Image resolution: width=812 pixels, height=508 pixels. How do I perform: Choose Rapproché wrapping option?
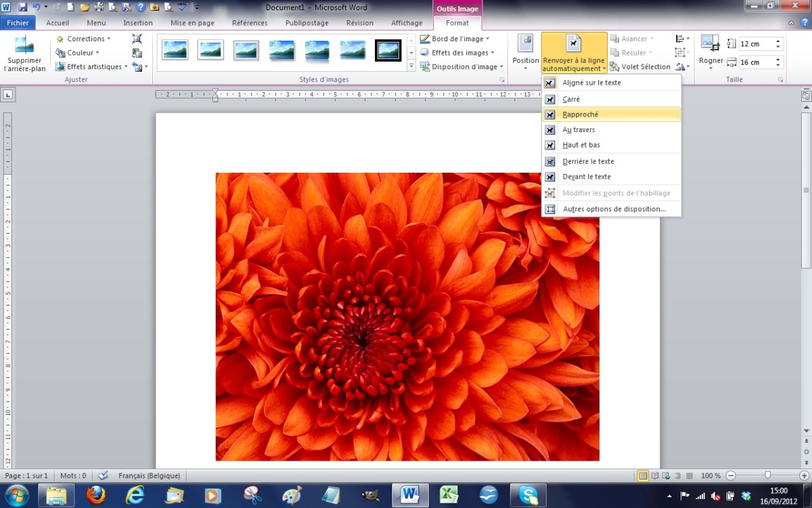click(612, 114)
